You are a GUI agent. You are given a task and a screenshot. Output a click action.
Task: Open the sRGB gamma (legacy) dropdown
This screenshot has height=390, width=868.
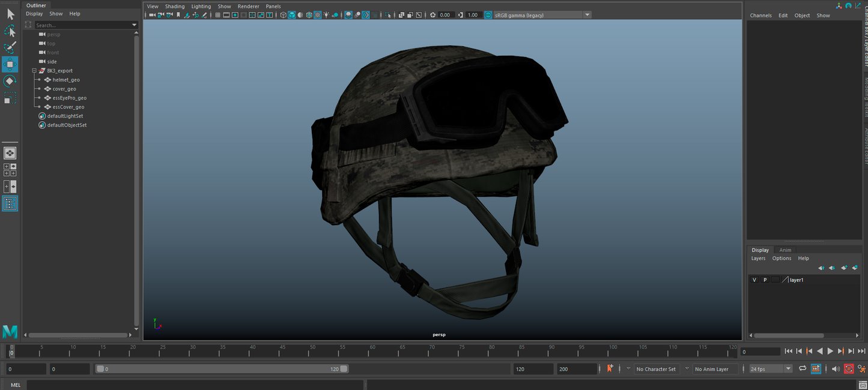(587, 14)
